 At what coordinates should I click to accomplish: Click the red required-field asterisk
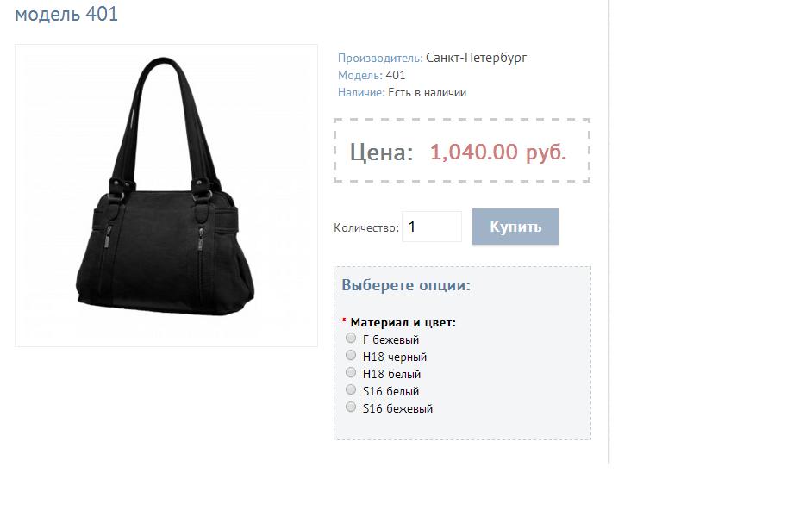(x=344, y=320)
